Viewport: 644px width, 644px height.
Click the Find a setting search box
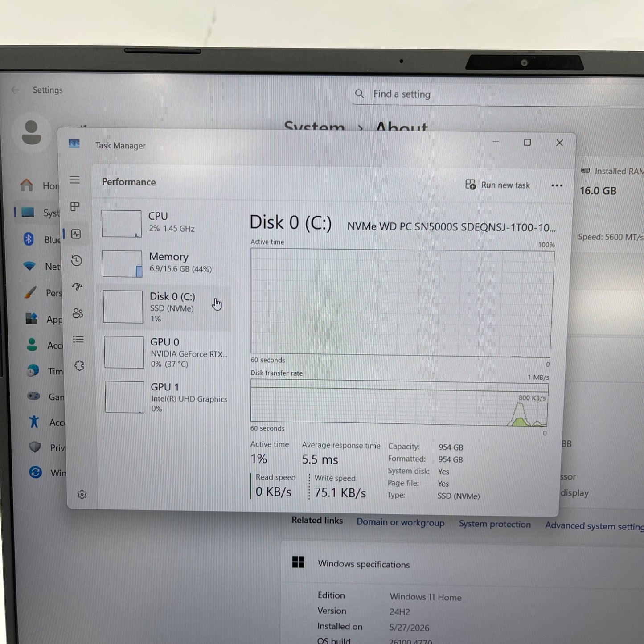tap(497, 94)
